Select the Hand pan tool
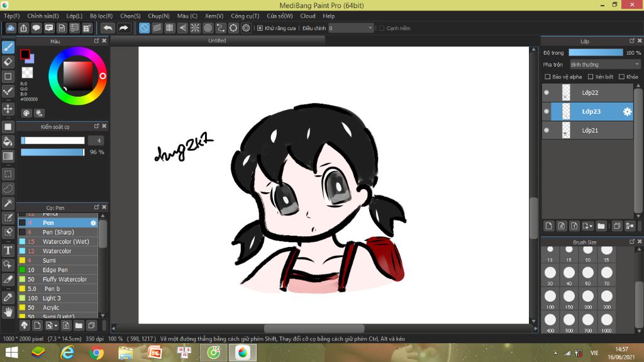Screen dimensions: 644x362 coord(8,312)
